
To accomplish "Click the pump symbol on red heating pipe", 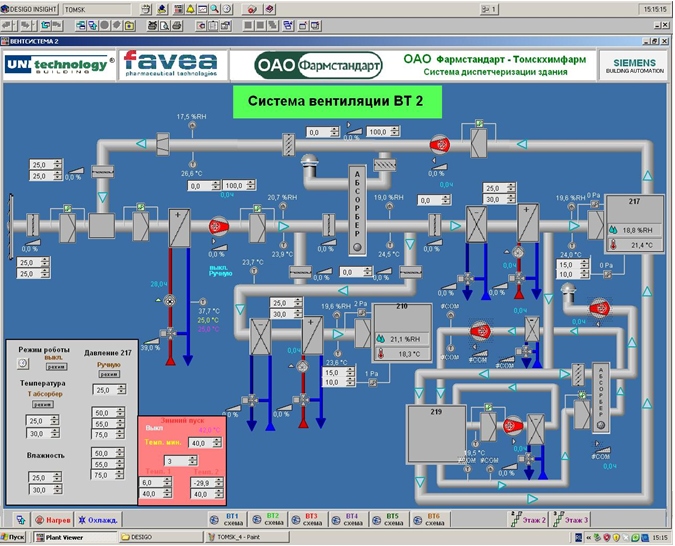I will tap(170, 301).
